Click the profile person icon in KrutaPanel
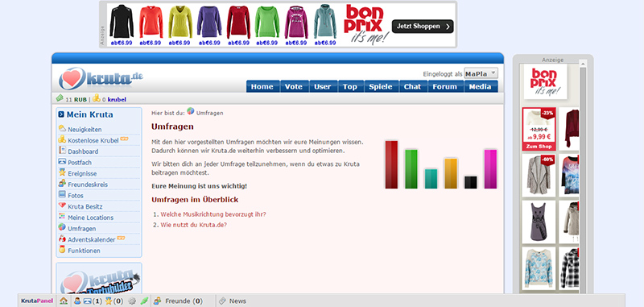 [77, 301]
